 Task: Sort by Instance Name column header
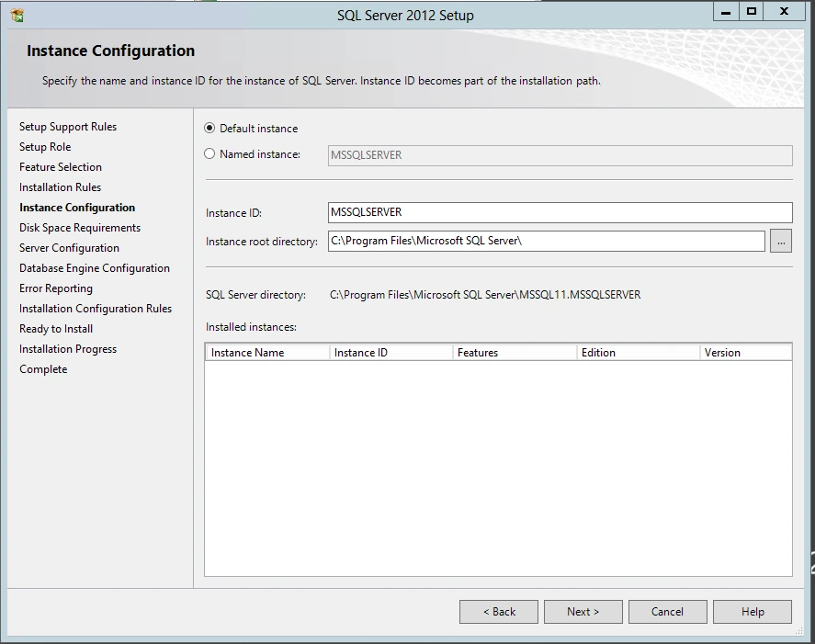[x=267, y=353]
